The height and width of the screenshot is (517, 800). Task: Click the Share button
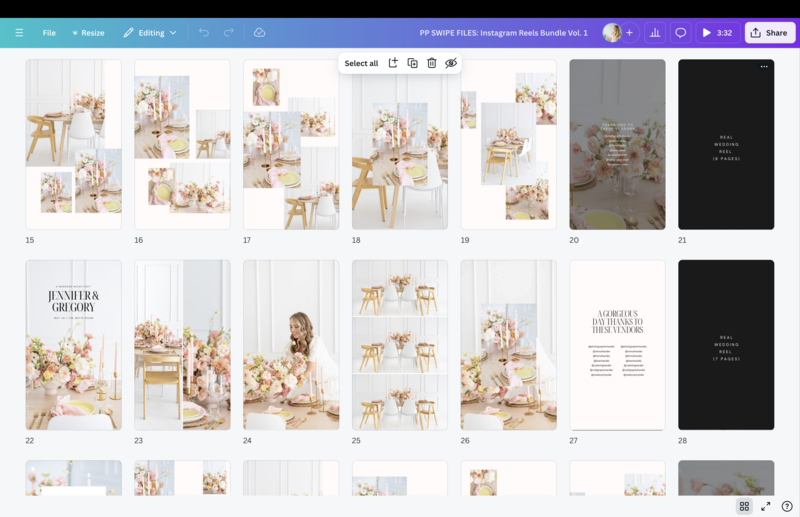[x=769, y=33]
